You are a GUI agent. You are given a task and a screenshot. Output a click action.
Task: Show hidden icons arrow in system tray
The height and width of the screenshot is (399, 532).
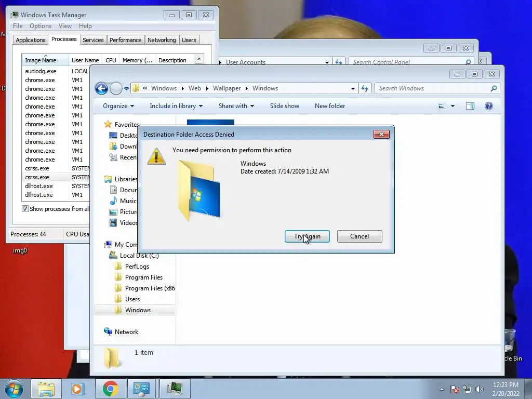(442, 389)
